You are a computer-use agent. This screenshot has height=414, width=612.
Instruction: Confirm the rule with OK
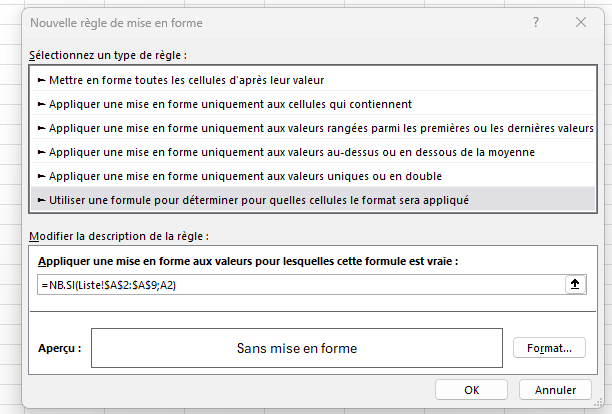click(472, 389)
